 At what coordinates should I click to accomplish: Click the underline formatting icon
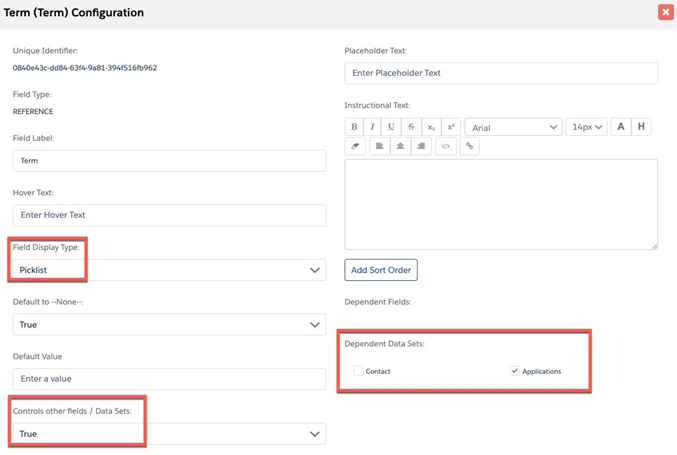click(x=392, y=127)
